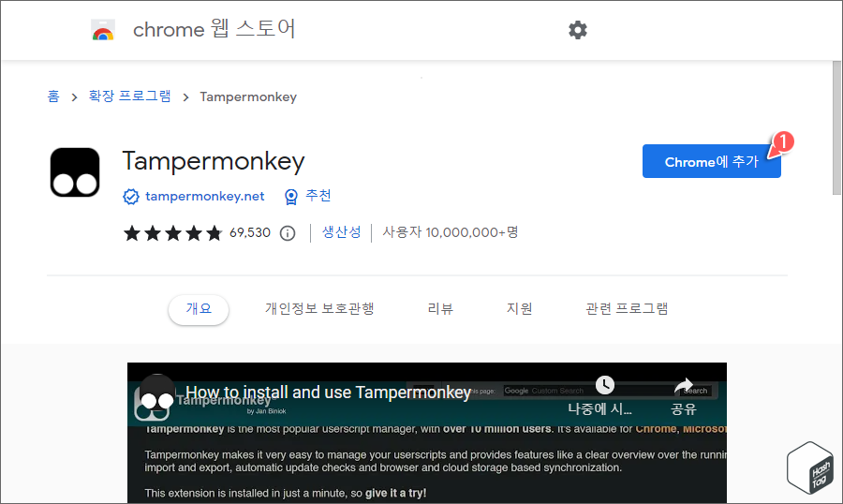
Task: Go to 홈 breadcrumb link
Action: click(x=53, y=96)
